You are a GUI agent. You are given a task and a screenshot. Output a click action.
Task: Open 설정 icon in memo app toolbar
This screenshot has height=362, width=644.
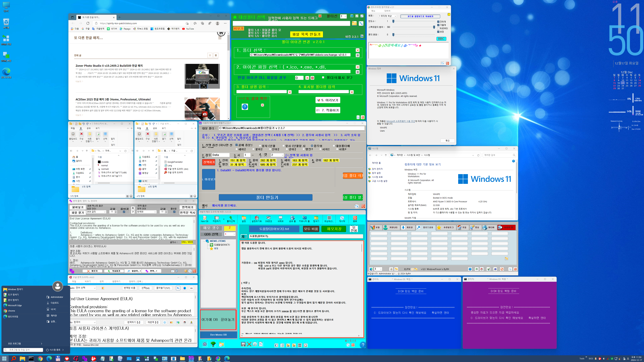coord(244,219)
